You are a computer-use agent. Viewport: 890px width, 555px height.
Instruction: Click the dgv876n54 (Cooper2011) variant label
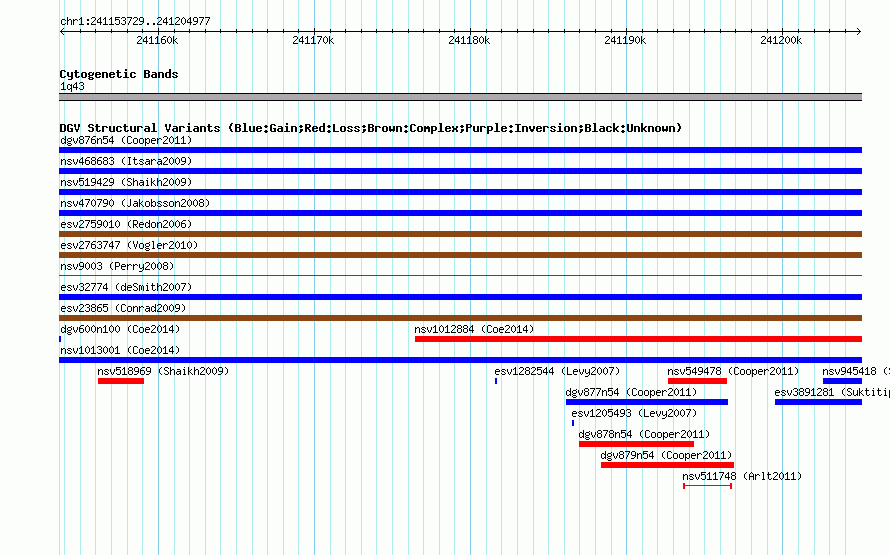(126, 140)
